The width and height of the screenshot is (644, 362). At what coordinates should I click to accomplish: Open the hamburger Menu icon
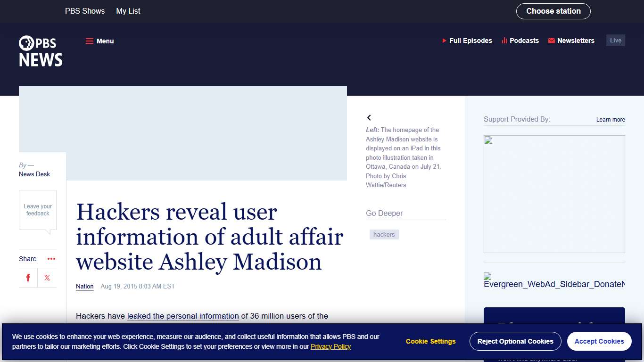pos(90,41)
